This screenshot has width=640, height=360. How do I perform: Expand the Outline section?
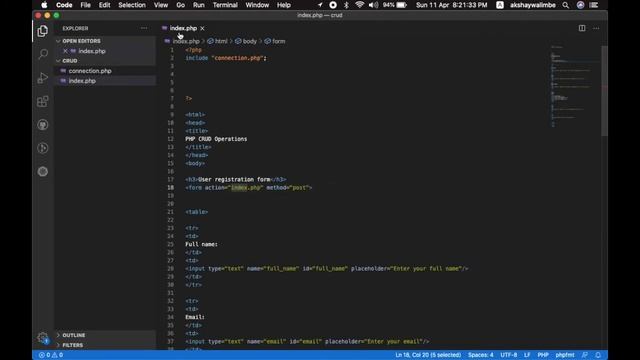pos(74,335)
